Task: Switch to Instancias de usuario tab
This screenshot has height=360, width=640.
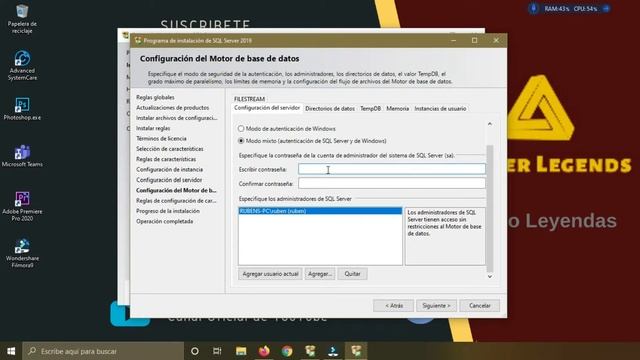Action: click(440, 109)
